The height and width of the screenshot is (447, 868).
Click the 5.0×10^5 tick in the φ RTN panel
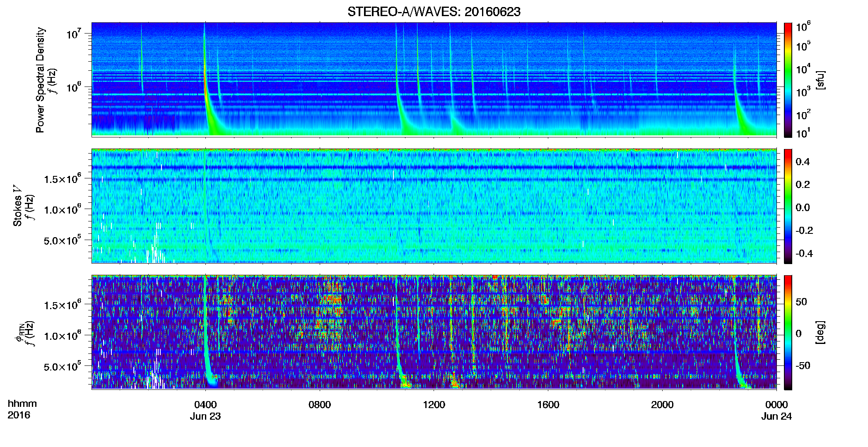coord(63,366)
